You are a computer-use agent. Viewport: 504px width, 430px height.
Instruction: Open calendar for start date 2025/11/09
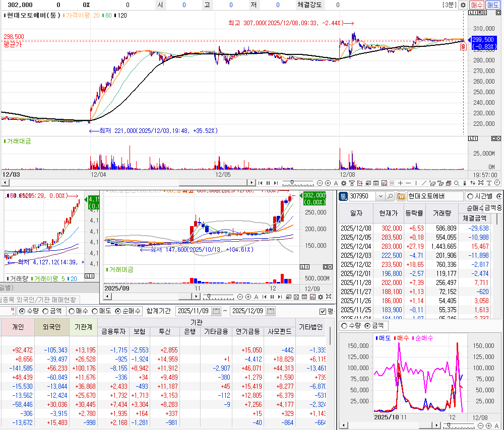coord(216,311)
